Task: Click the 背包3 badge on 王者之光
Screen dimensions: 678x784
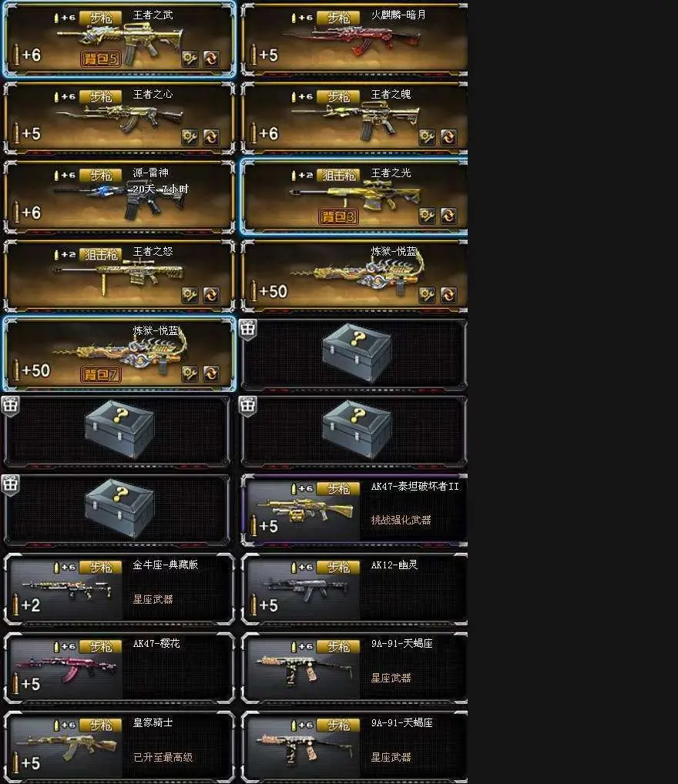Action: tap(339, 216)
